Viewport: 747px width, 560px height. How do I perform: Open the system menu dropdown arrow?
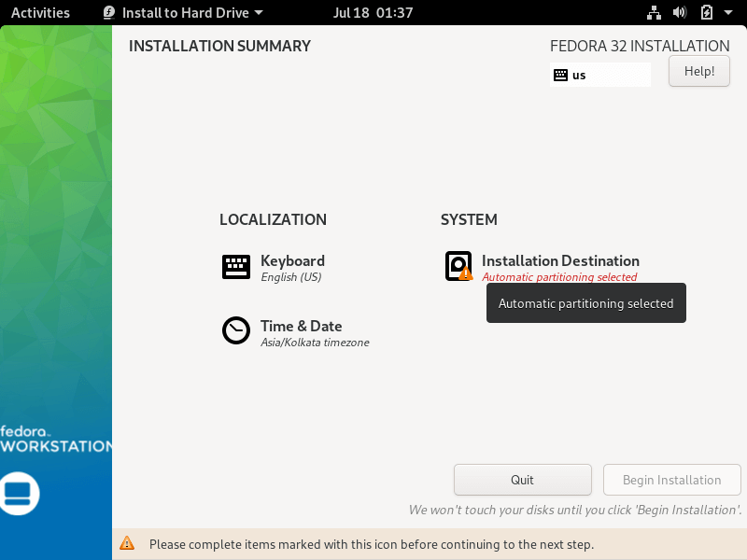(x=728, y=12)
